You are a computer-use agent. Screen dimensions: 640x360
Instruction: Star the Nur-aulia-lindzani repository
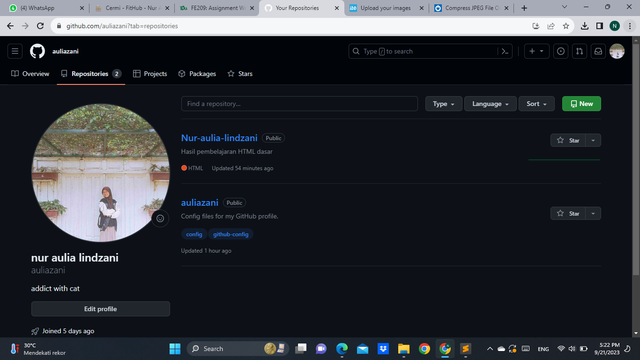pyautogui.click(x=568, y=140)
